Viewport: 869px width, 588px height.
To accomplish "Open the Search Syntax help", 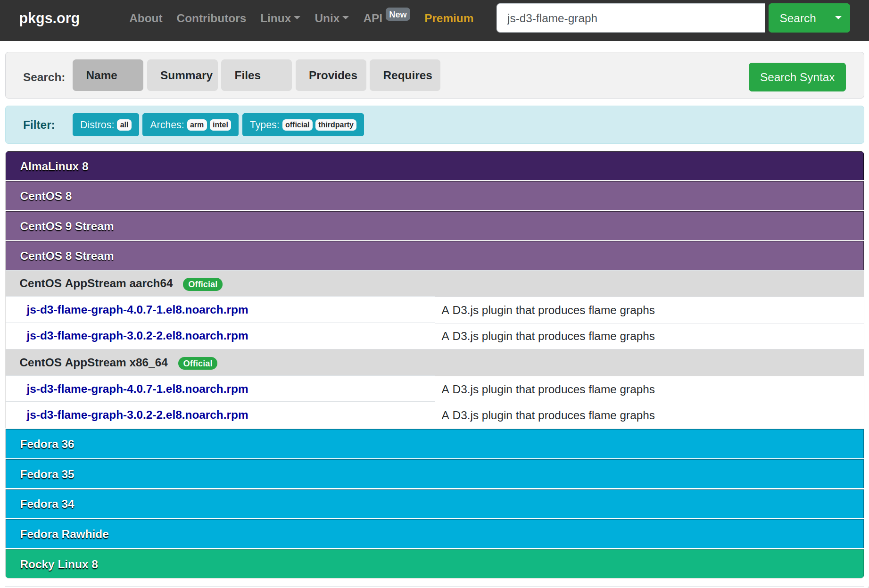I will click(797, 77).
